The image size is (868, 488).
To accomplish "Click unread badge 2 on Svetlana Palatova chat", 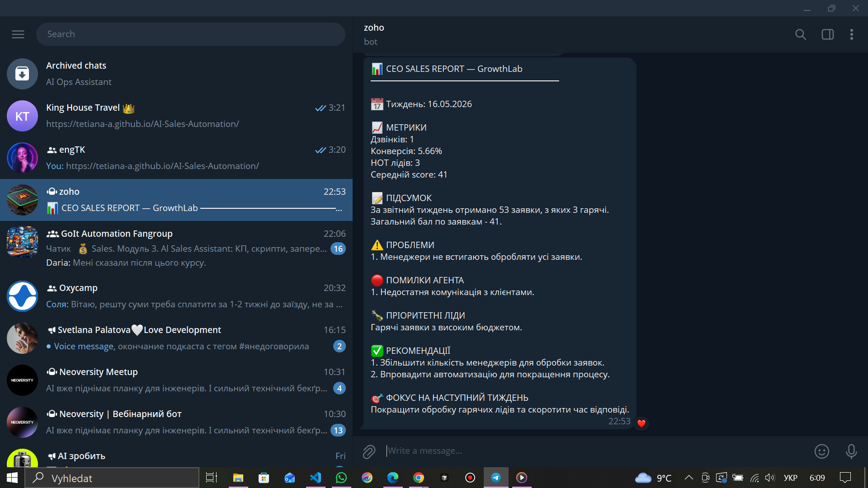I will 340,347.
